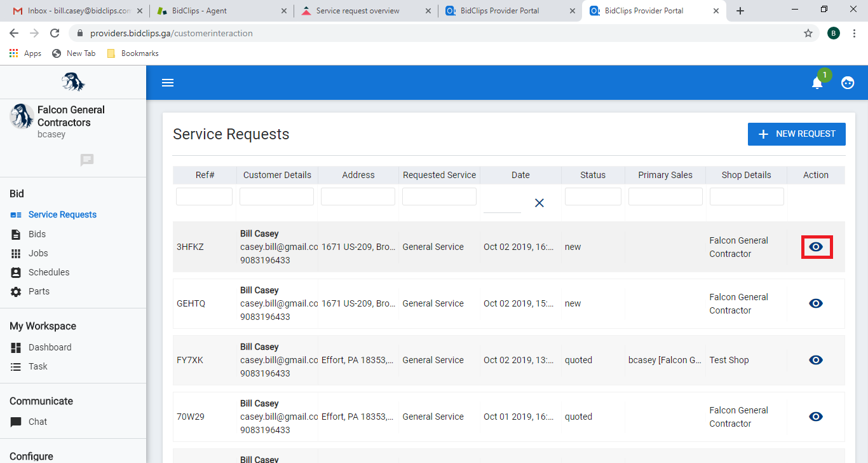
Task: Click the Ref# filter field
Action: [204, 197]
